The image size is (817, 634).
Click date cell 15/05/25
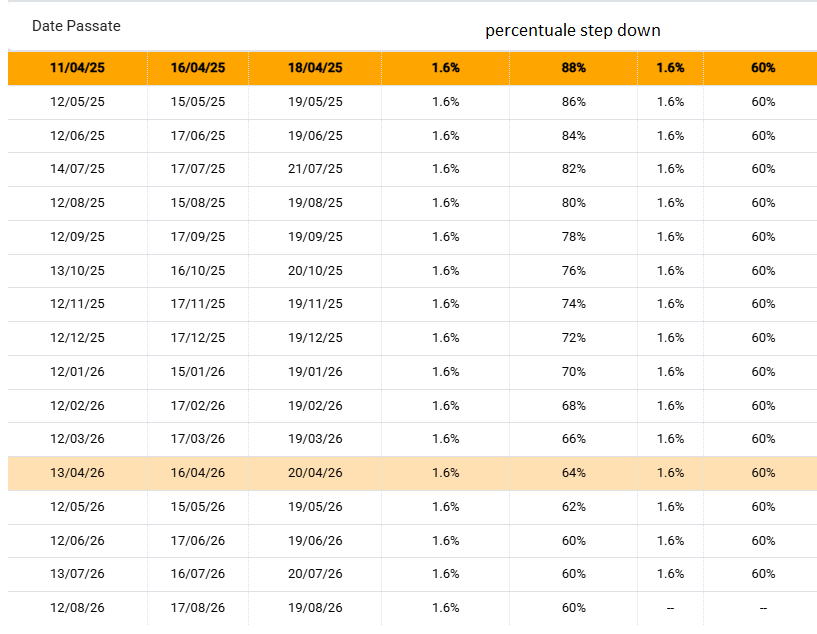[x=198, y=102]
